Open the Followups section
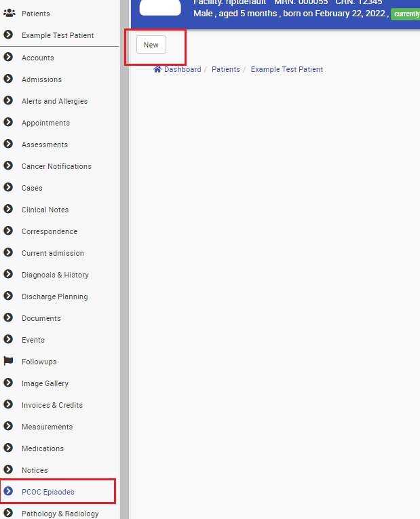This screenshot has height=519, width=420. click(39, 362)
